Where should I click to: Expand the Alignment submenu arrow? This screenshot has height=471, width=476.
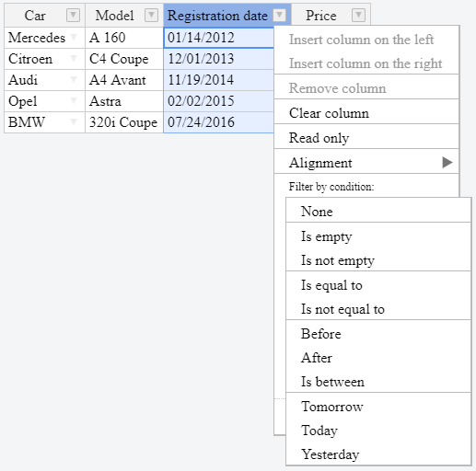pyautogui.click(x=447, y=163)
